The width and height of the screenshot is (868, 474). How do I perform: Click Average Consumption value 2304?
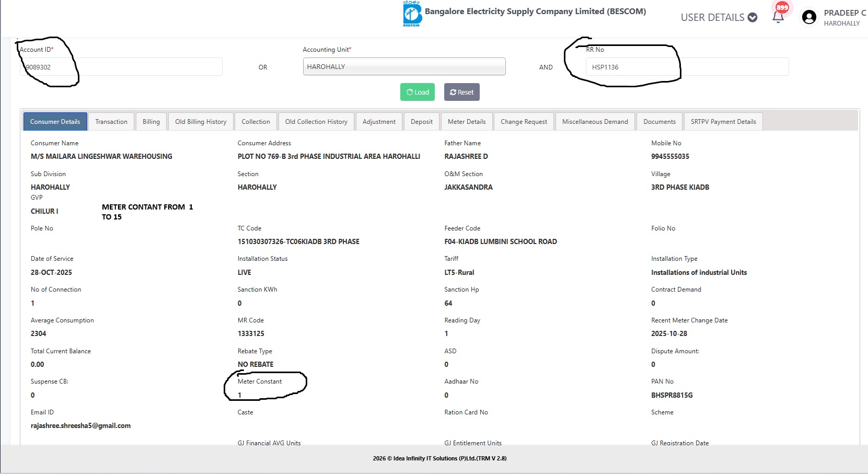(x=38, y=333)
